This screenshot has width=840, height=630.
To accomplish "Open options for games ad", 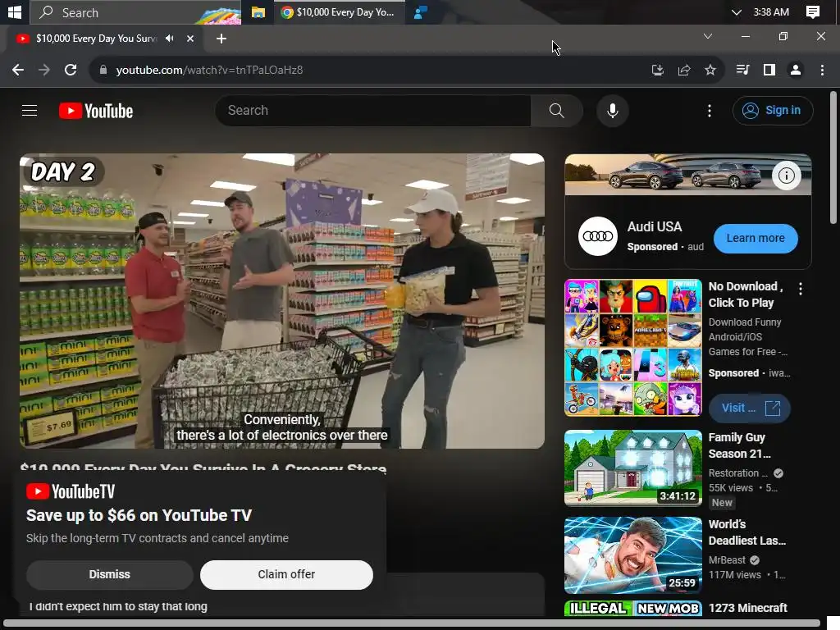I will pos(801,290).
